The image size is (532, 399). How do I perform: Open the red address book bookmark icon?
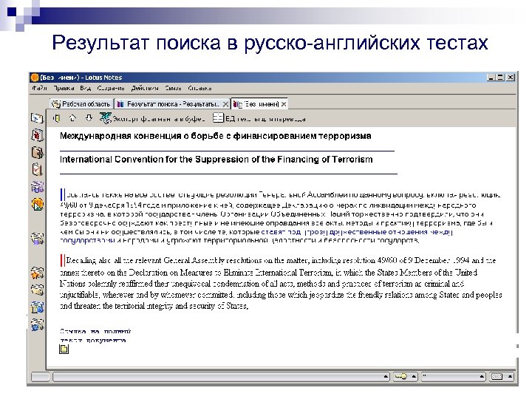(38, 135)
